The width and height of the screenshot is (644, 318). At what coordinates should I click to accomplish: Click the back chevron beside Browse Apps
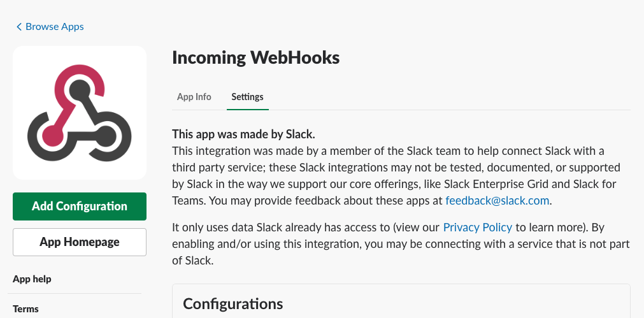point(19,27)
